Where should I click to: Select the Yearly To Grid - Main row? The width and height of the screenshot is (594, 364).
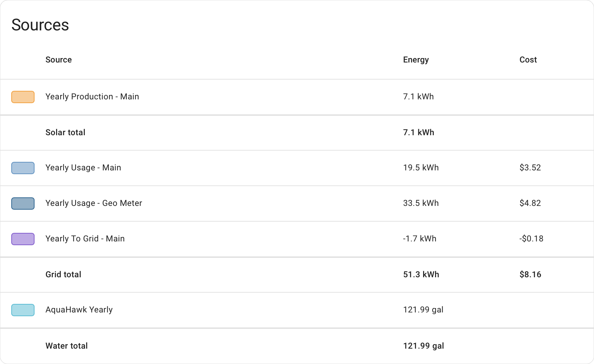click(x=85, y=239)
